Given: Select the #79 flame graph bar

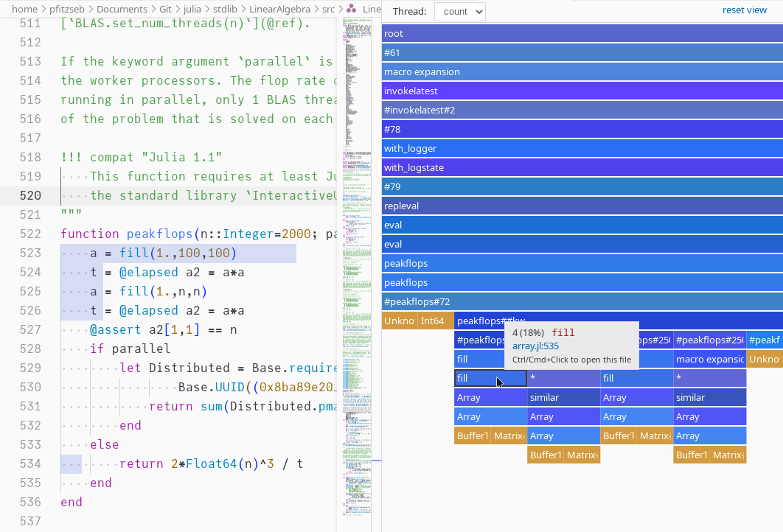Looking at the screenshot, I should coord(582,186).
